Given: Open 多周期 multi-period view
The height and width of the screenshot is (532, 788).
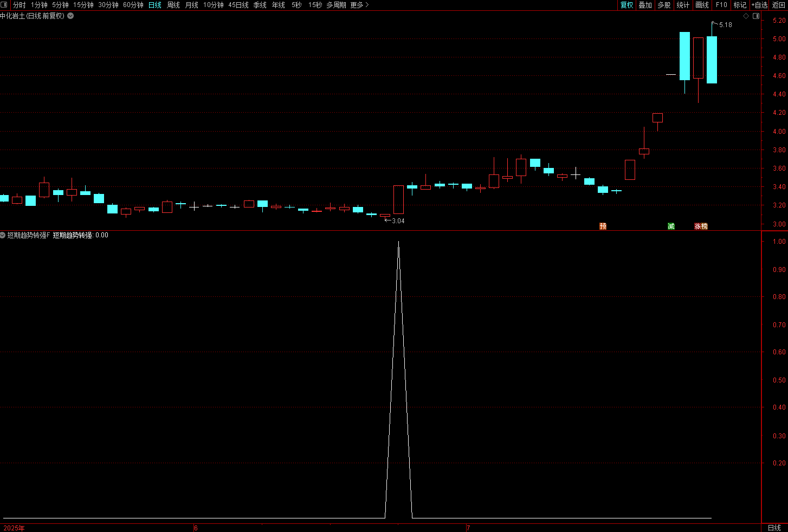Looking at the screenshot, I should click(336, 5).
